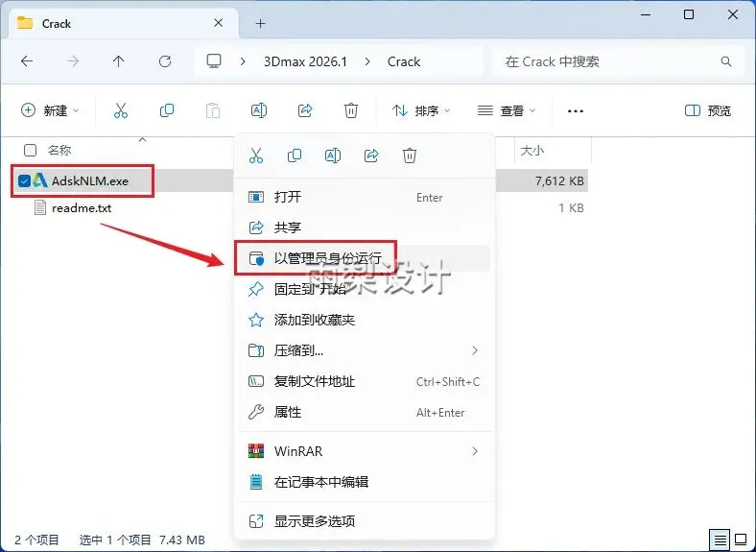Go forward with the right arrow
The width and height of the screenshot is (756, 552).
[73, 61]
